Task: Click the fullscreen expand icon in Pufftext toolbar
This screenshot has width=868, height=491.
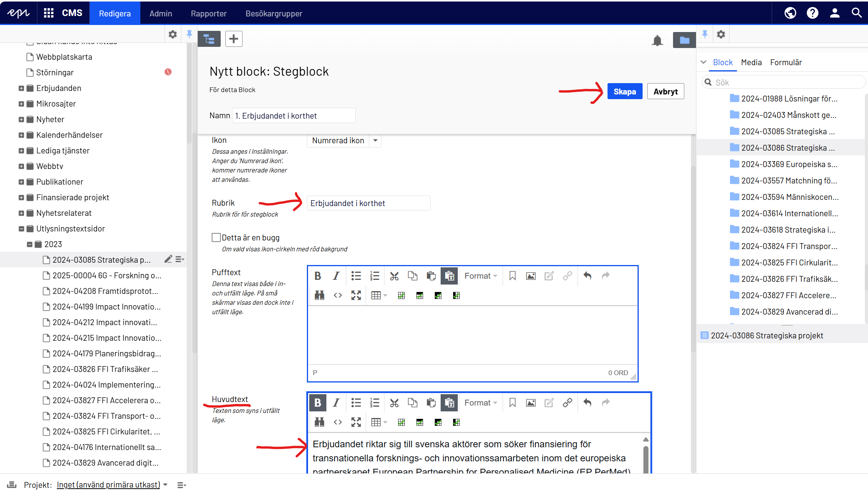Action: (356, 295)
